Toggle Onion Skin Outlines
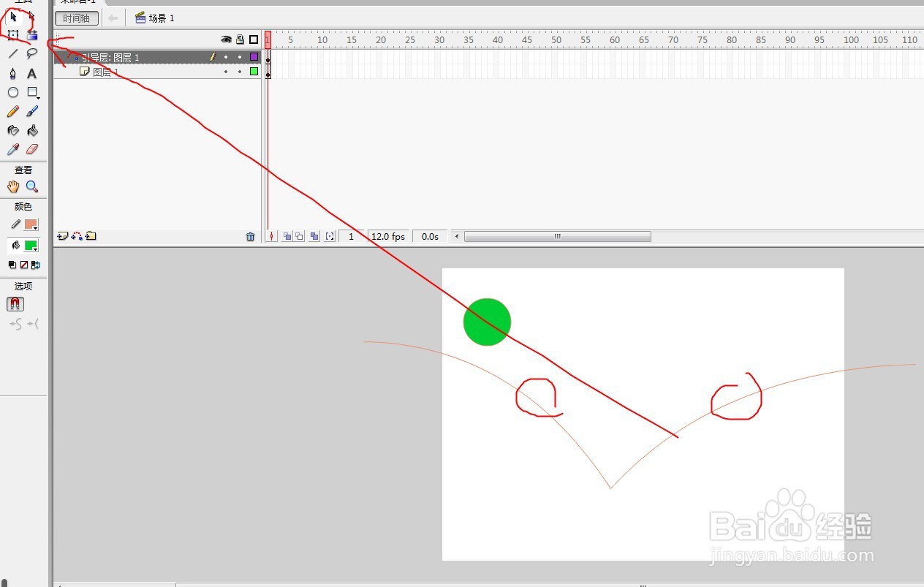 [x=300, y=236]
